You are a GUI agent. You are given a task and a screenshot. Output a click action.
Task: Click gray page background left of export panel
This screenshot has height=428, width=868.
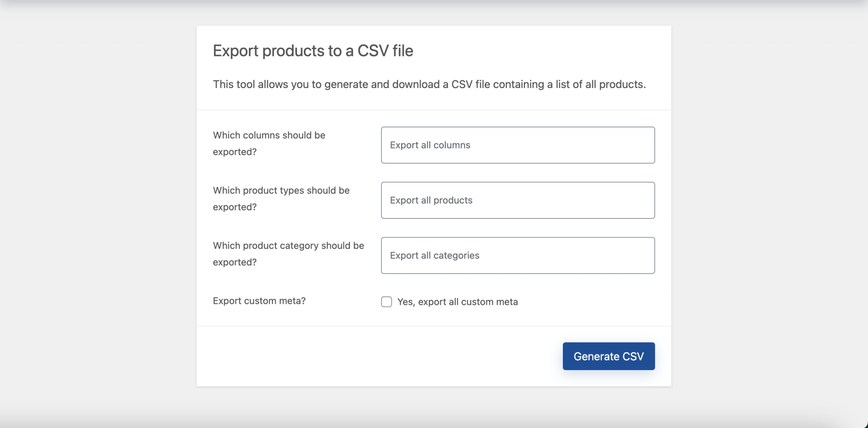tap(97, 212)
